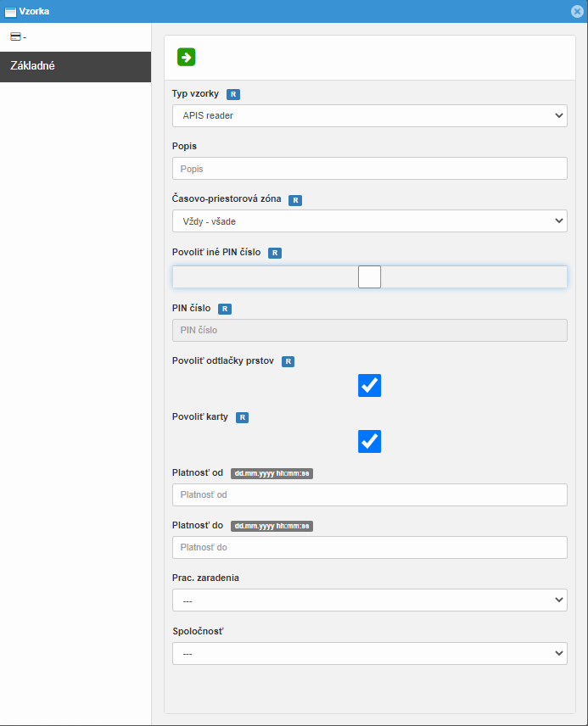Viewport: 588px width, 726px height.
Task: Select the Základné tab in sidebar
Action: coord(76,67)
